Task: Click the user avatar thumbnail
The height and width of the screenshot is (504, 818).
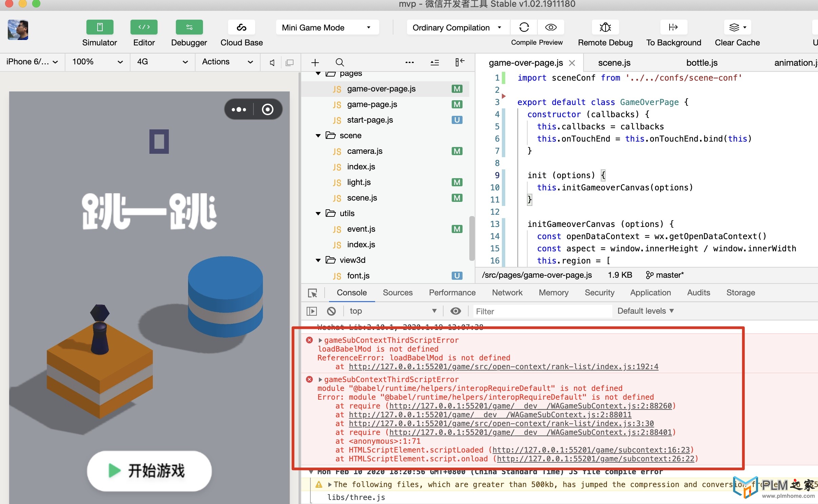Action: coord(18,30)
